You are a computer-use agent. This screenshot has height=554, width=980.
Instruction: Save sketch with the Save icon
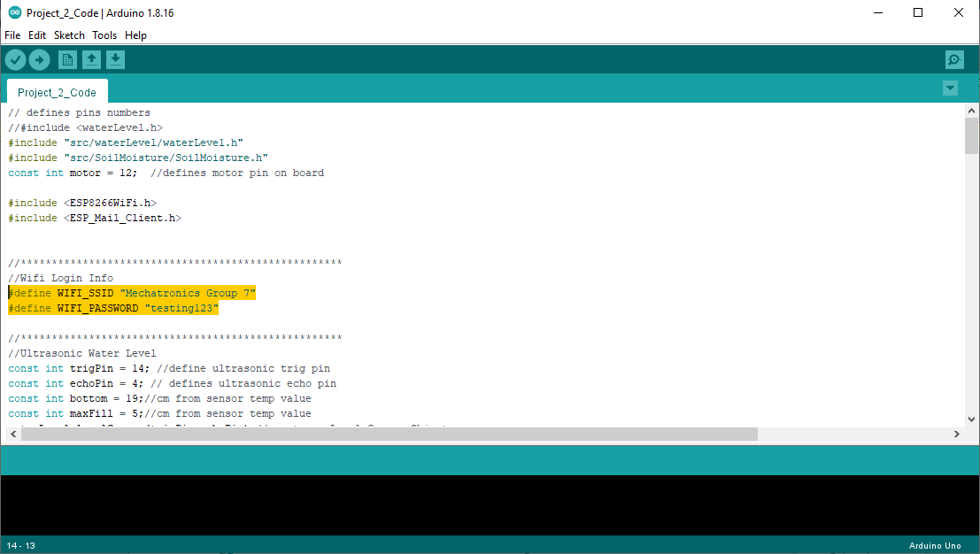(x=115, y=60)
